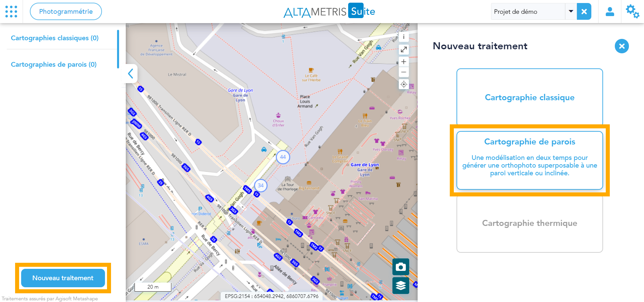Open the user account menu

pyautogui.click(x=609, y=12)
